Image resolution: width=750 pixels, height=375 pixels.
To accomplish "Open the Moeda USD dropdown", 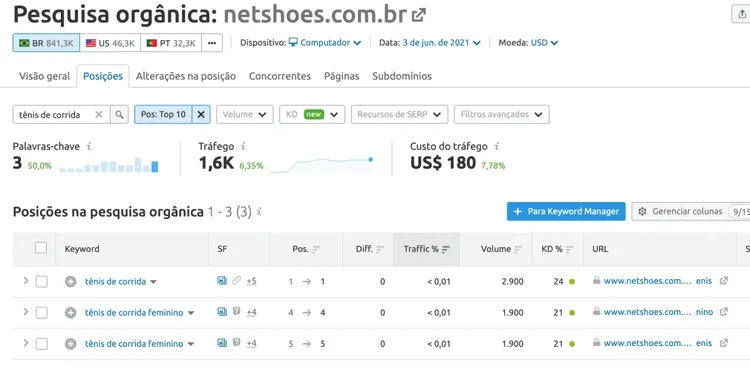I will (544, 43).
